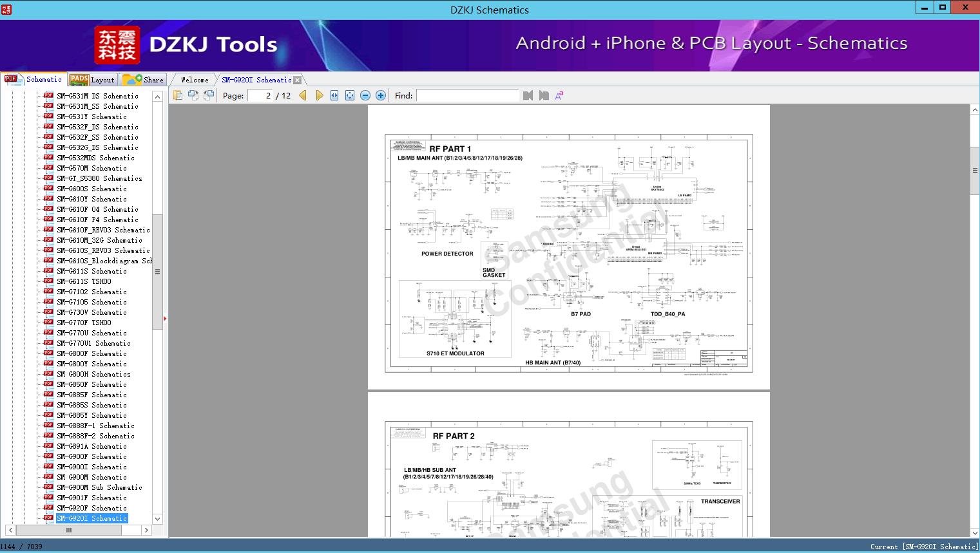
Task: Switch to the Welcome tab
Action: tap(195, 80)
